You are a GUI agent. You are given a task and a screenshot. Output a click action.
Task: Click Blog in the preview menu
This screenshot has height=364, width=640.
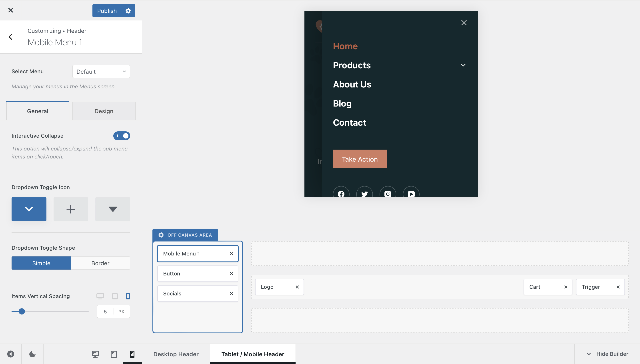(x=342, y=103)
